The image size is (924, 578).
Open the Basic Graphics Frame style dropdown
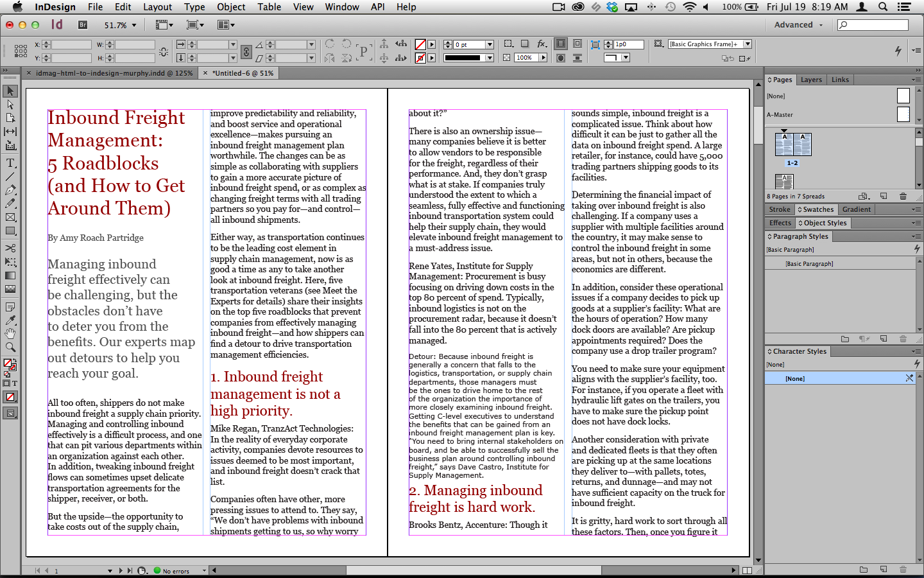pyautogui.click(x=748, y=44)
